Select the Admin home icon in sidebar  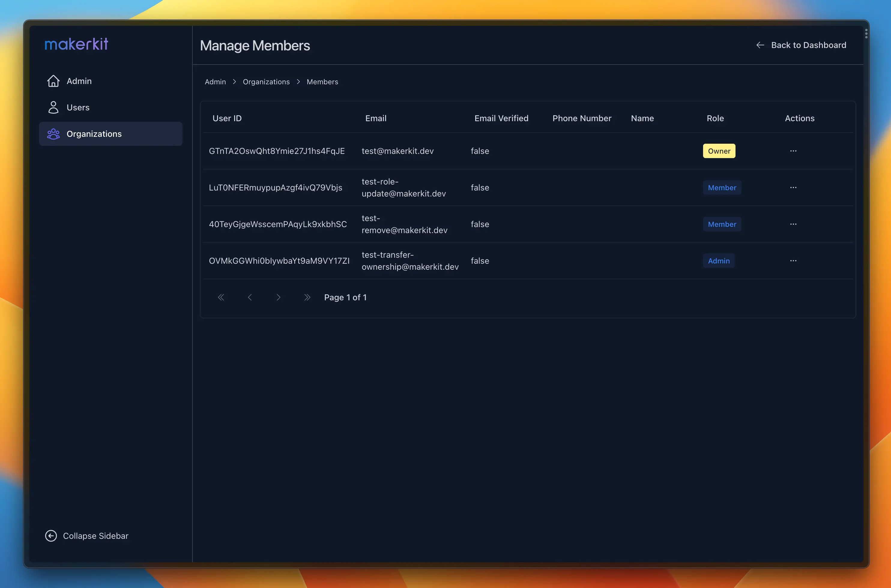(53, 81)
